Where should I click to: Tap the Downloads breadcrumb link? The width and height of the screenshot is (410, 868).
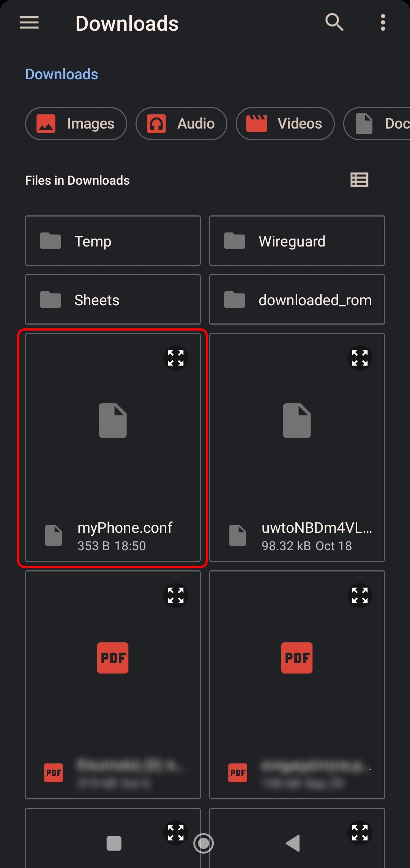point(61,74)
